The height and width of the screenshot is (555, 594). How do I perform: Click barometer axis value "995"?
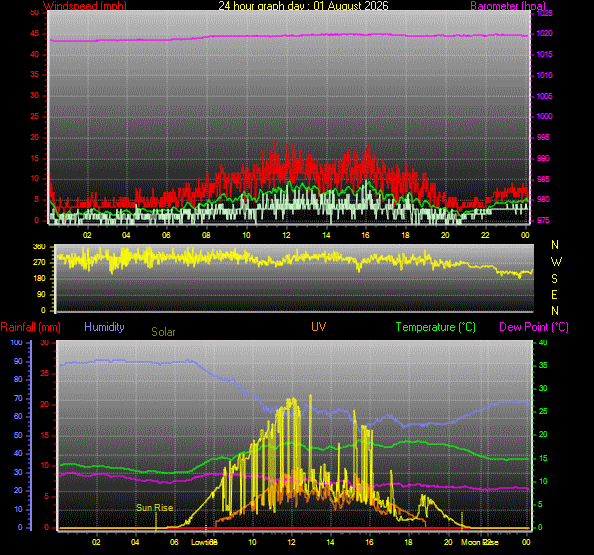(543, 137)
